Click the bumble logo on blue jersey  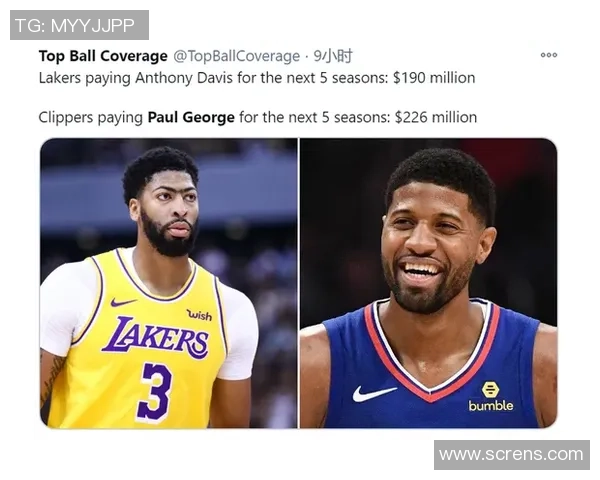tap(491, 397)
